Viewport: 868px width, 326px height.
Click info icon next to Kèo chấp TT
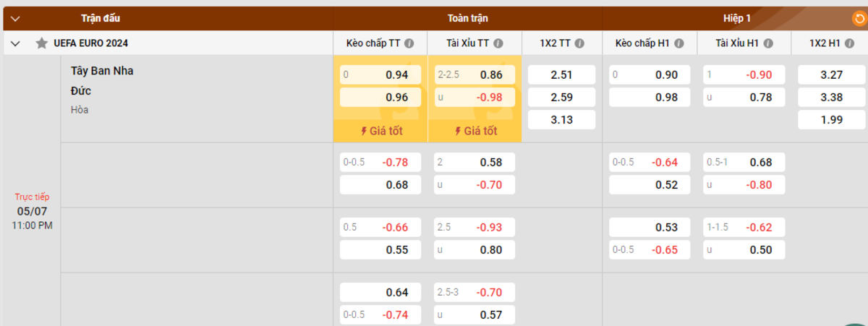[409, 43]
